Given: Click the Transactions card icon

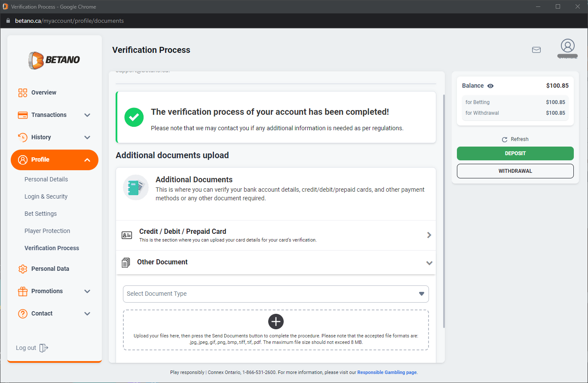Looking at the screenshot, I should click(x=23, y=115).
